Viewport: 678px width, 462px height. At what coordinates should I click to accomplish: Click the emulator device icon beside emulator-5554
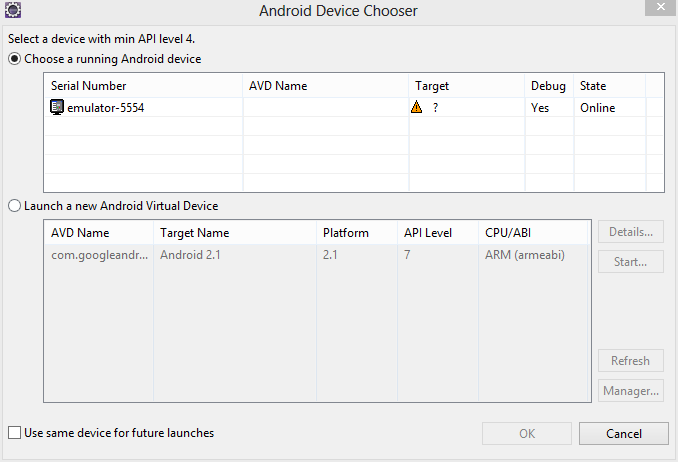click(x=57, y=107)
